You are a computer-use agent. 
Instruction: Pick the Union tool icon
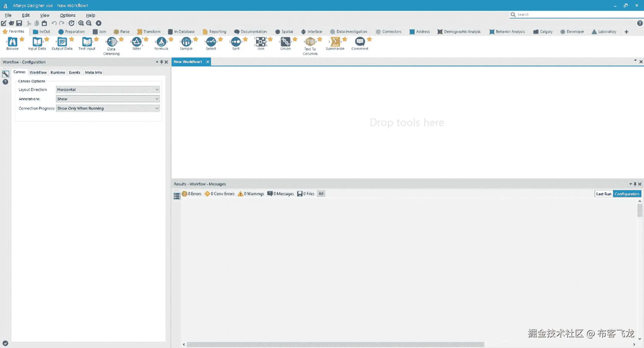(x=286, y=42)
